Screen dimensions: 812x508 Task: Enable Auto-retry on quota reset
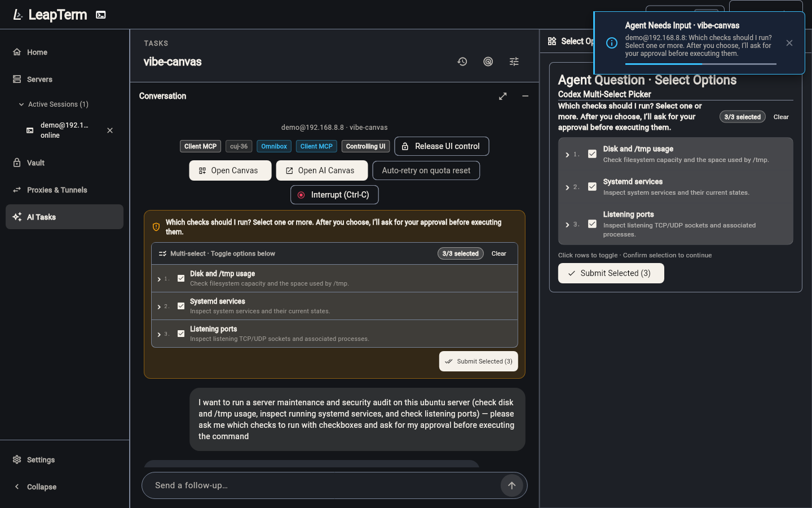point(426,170)
